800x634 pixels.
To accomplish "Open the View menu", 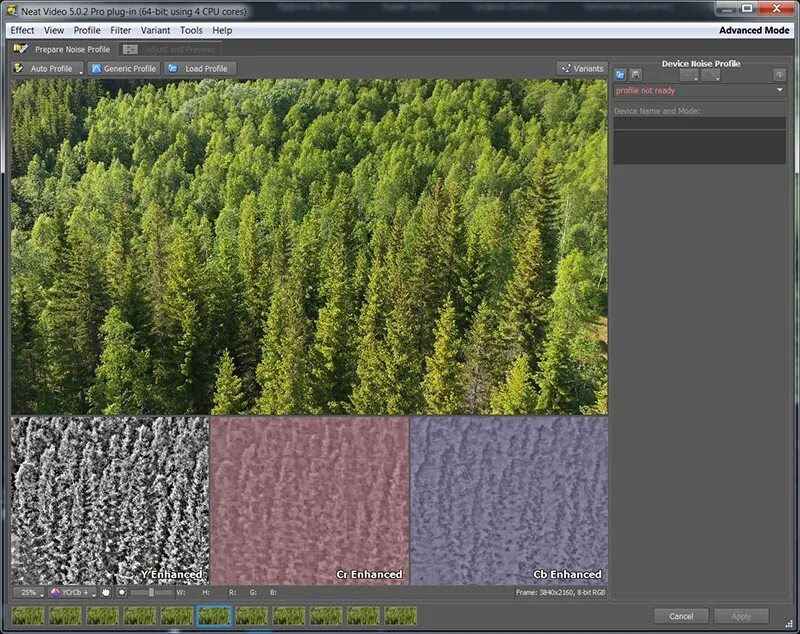I will pyautogui.click(x=54, y=31).
